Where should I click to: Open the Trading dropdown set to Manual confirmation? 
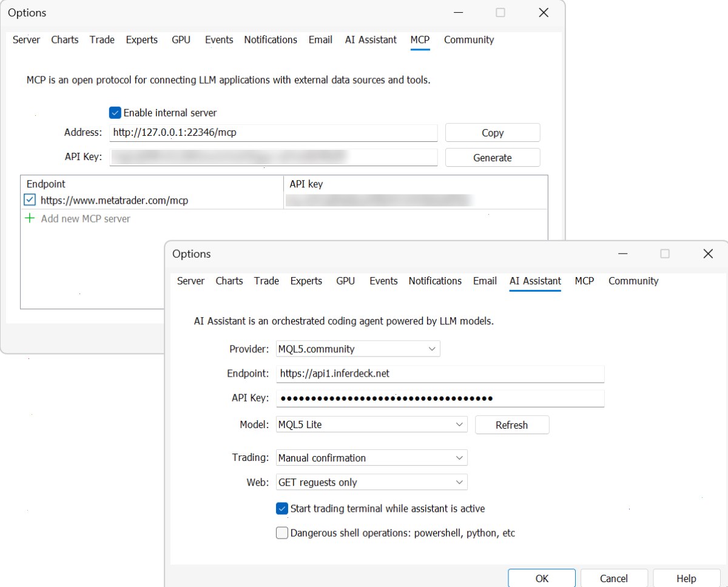pyautogui.click(x=371, y=458)
